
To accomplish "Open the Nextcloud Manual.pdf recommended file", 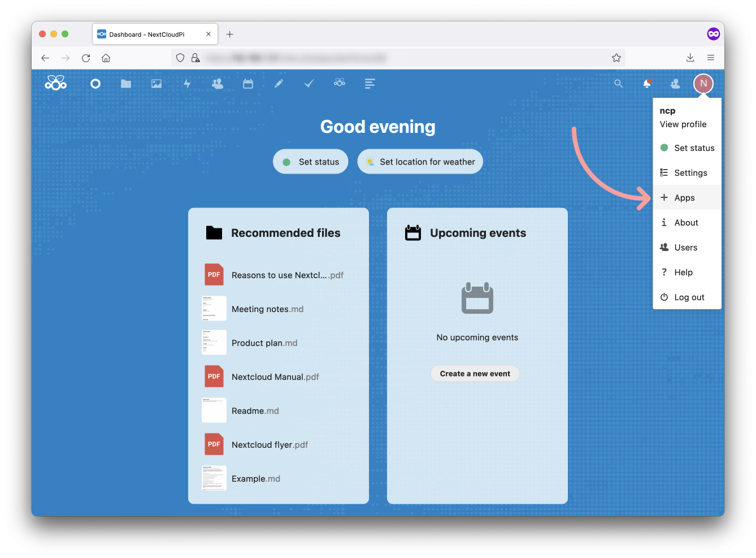I will [275, 377].
